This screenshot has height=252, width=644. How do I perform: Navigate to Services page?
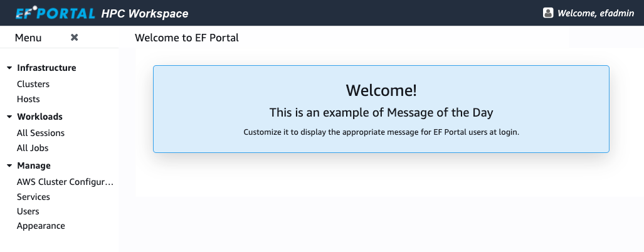point(33,197)
